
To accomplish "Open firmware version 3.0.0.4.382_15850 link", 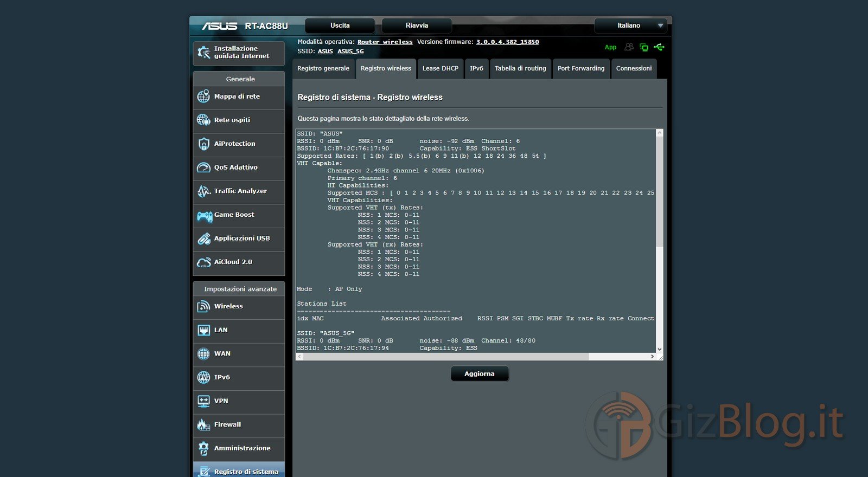I will 508,42.
